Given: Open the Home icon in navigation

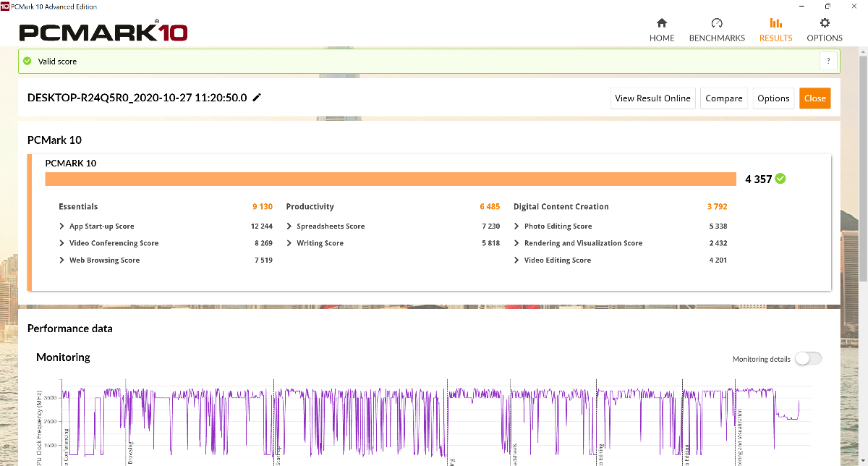Looking at the screenshot, I should [x=661, y=23].
